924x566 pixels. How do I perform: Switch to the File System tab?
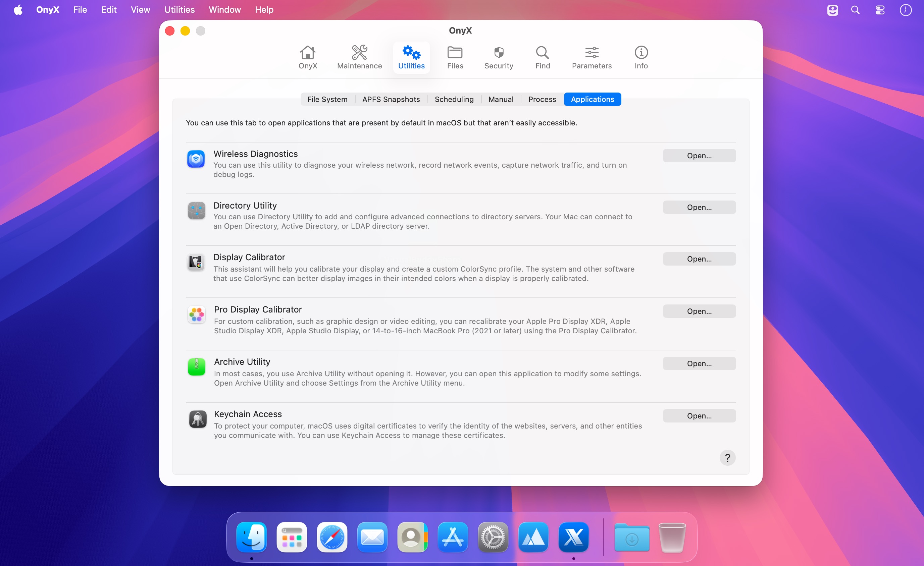click(327, 99)
